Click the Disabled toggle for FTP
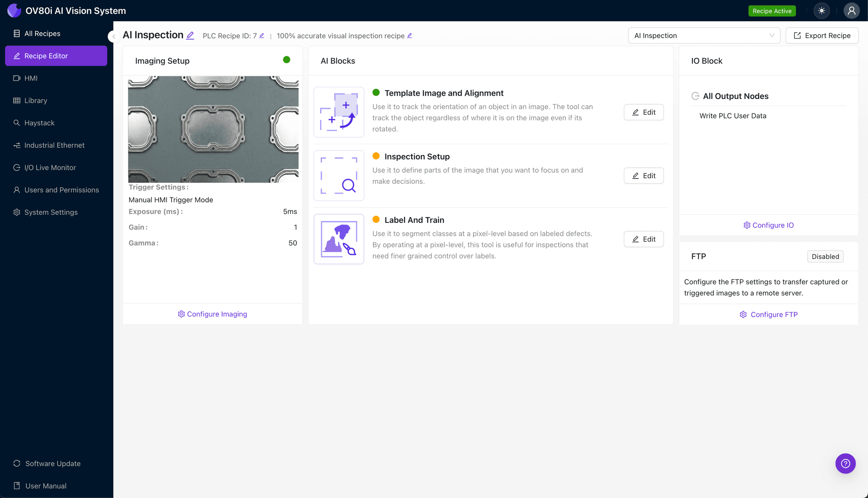The image size is (868, 498). [x=825, y=256]
